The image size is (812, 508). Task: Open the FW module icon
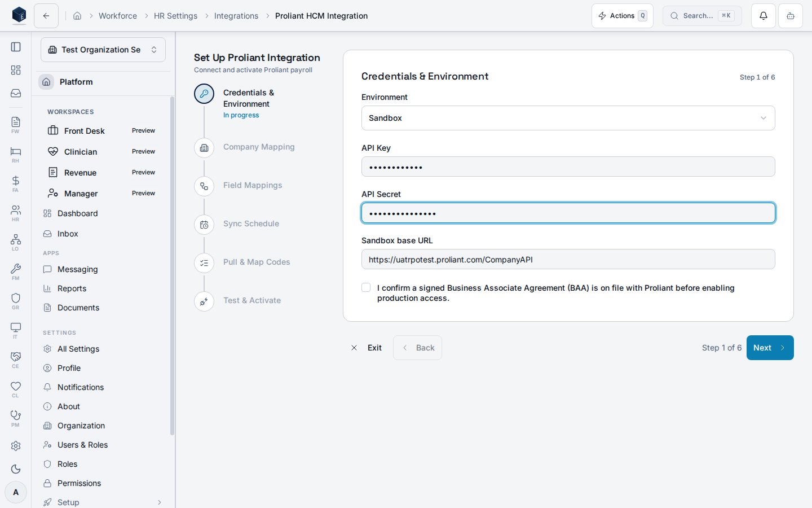click(16, 125)
